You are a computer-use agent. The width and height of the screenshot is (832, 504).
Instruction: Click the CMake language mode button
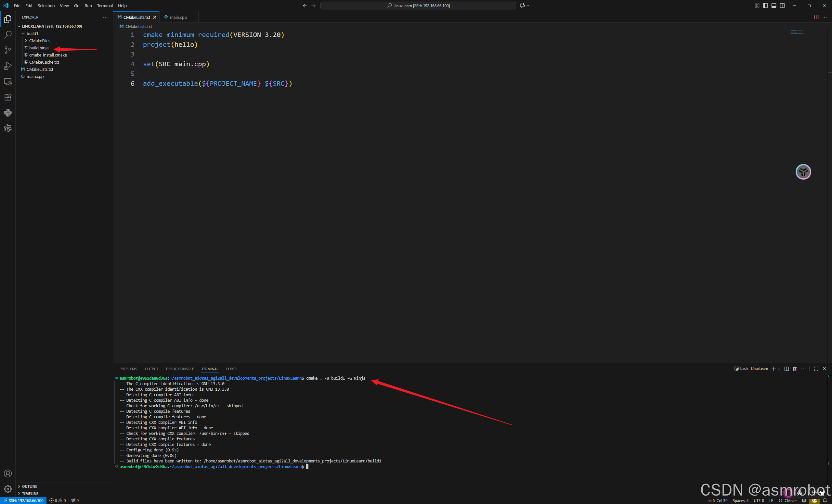click(790, 500)
